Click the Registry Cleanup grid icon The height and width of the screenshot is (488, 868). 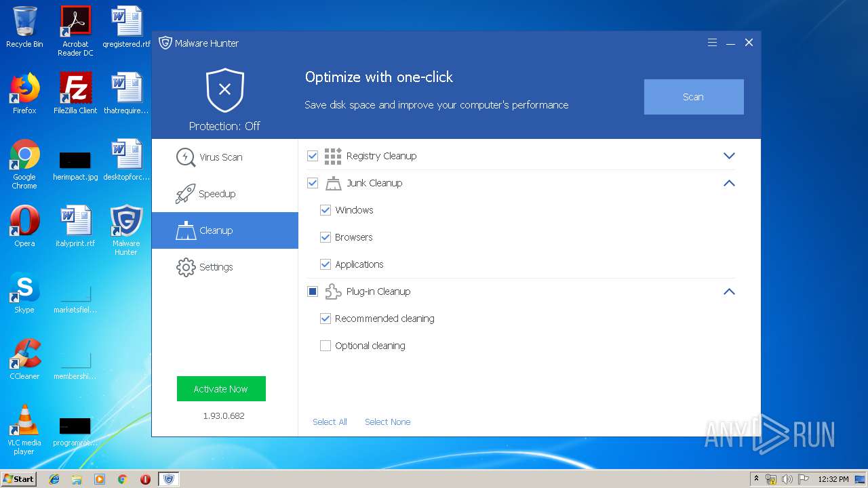333,156
